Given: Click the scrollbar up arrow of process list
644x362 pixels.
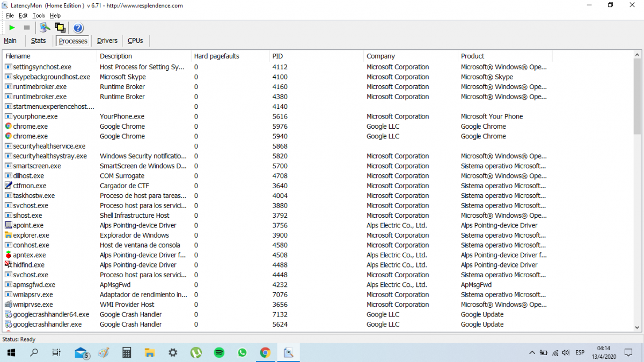Looking at the screenshot, I should [637, 54].
